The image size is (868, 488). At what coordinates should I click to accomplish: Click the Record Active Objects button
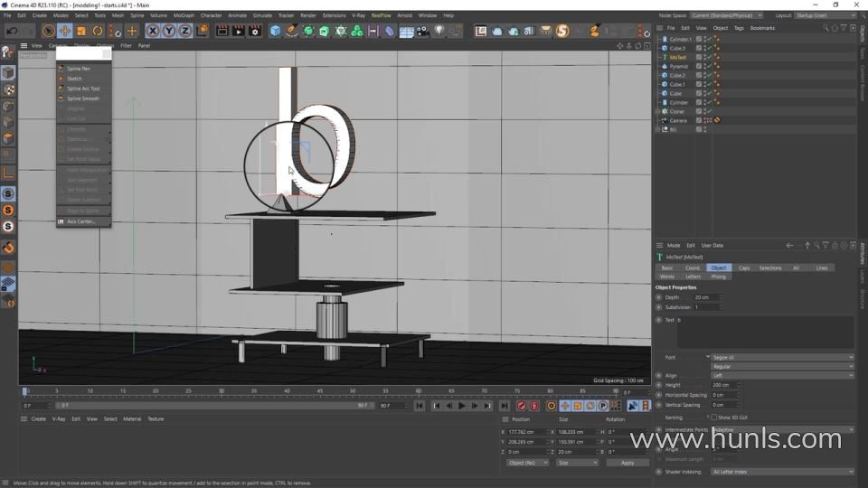point(522,406)
